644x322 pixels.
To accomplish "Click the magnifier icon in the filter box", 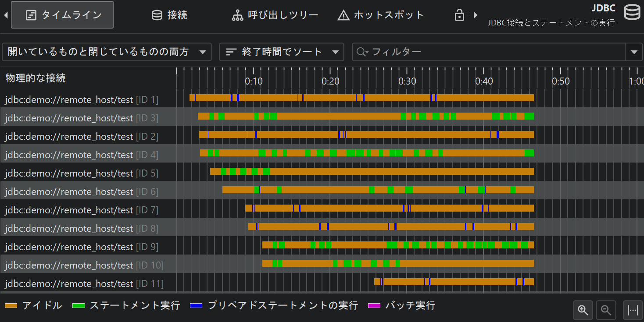I will [x=362, y=52].
